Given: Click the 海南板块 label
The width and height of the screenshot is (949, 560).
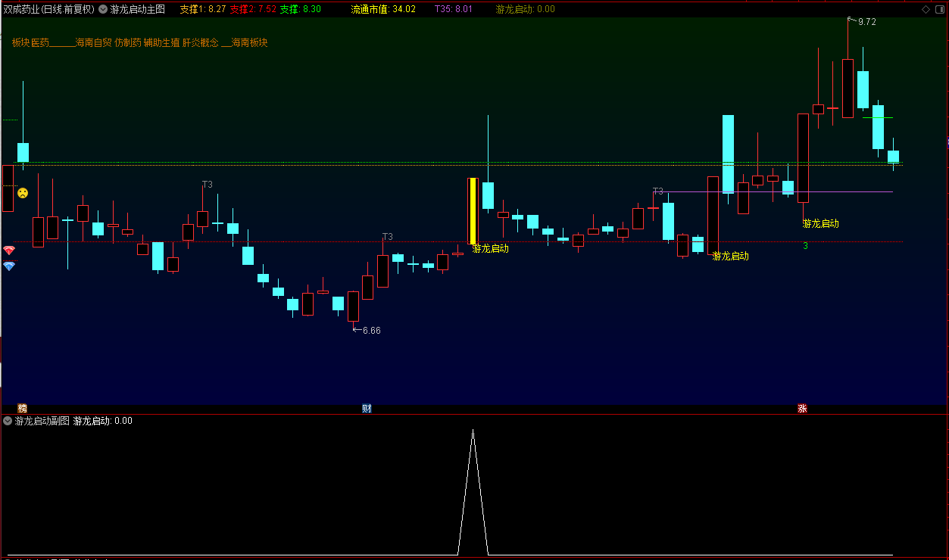Looking at the screenshot, I should (x=249, y=43).
